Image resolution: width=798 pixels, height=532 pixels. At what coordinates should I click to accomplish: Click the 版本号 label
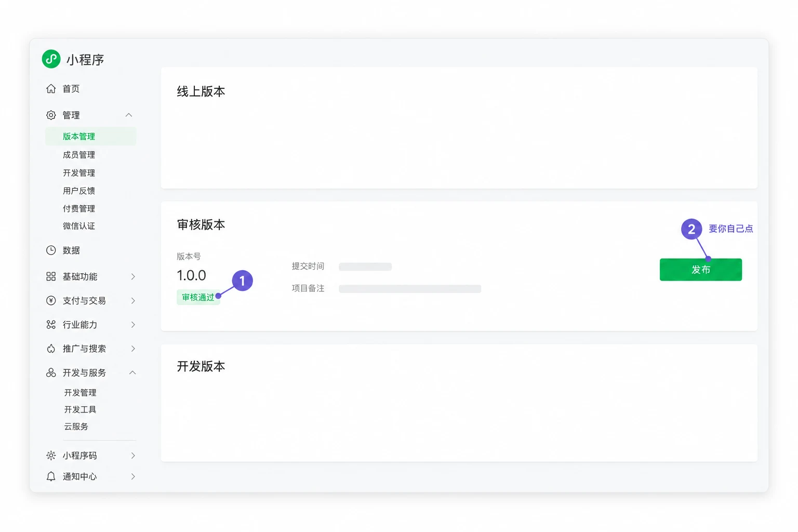[x=189, y=256]
